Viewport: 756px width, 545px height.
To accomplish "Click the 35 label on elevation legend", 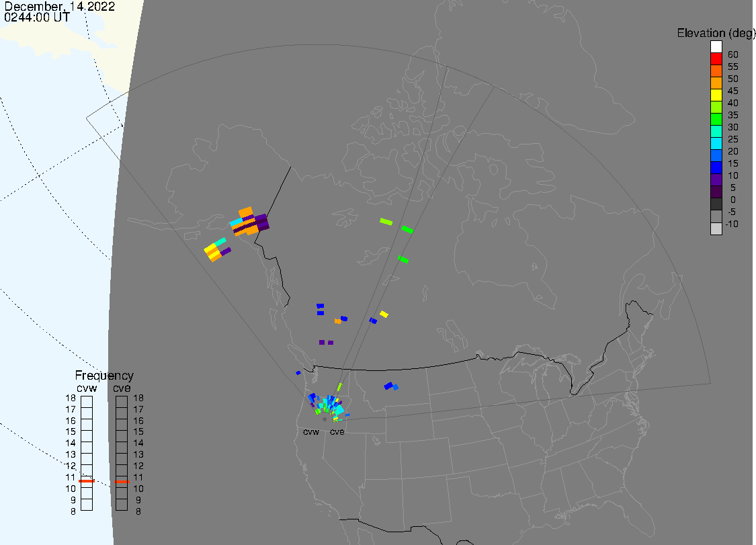I will point(733,115).
